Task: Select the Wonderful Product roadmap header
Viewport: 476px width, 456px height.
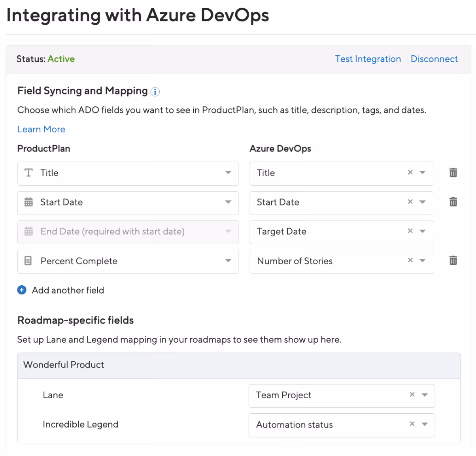Action: pyautogui.click(x=64, y=365)
